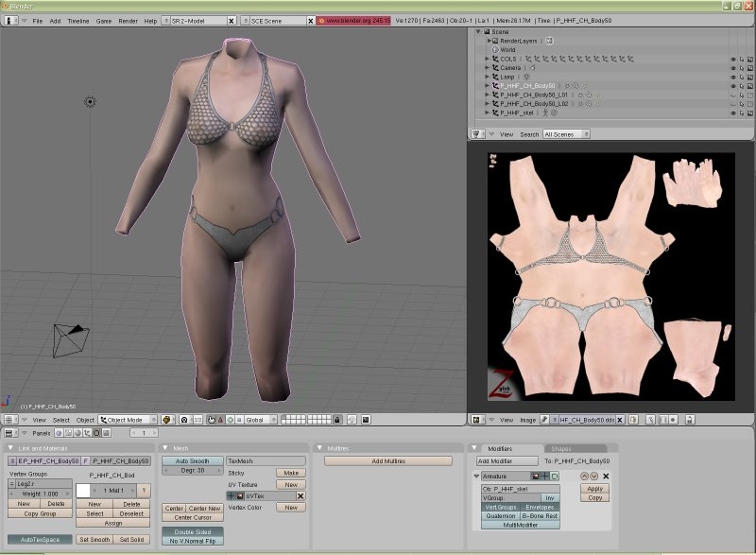Expand the P_HHF_skel tree item
756x555 pixels.
coord(488,113)
